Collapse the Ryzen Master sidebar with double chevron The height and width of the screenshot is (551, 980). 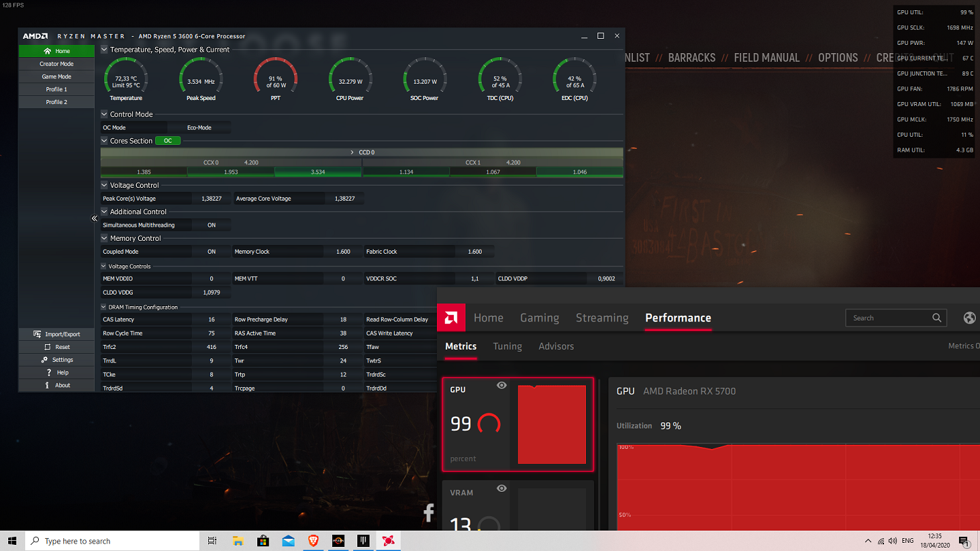tap(95, 218)
